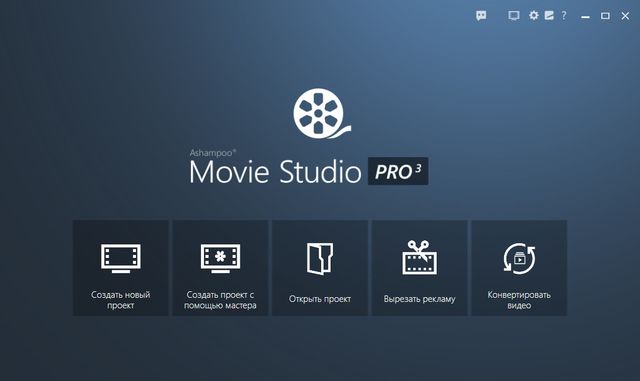Viewport: 640px width, 381px height.
Task: Close the Movie Studio window
Action: [x=625, y=16]
